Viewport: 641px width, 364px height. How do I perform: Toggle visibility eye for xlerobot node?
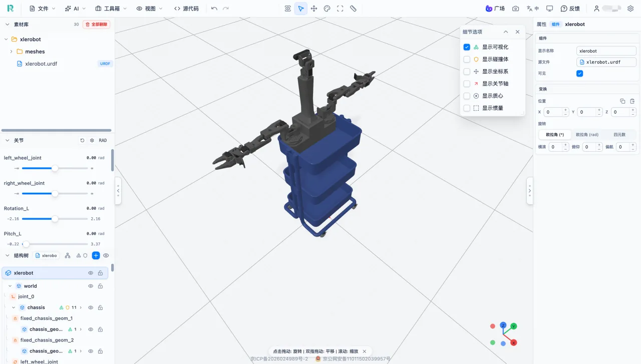pyautogui.click(x=91, y=273)
